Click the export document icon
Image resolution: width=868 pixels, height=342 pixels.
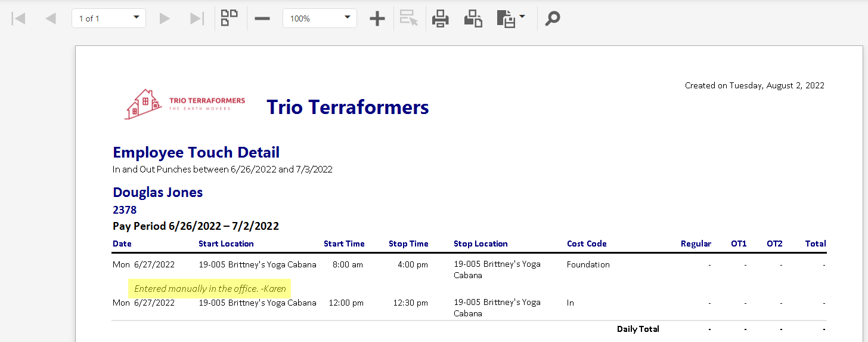coord(506,19)
